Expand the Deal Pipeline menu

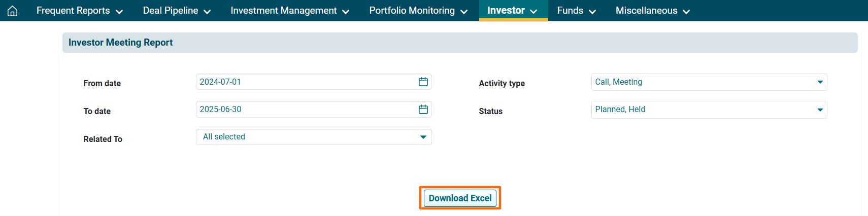point(177,11)
